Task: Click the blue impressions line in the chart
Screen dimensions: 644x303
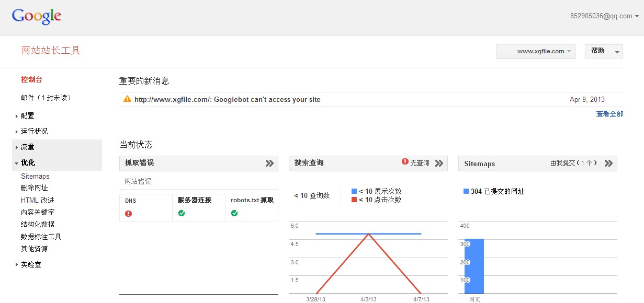Action: (x=369, y=234)
